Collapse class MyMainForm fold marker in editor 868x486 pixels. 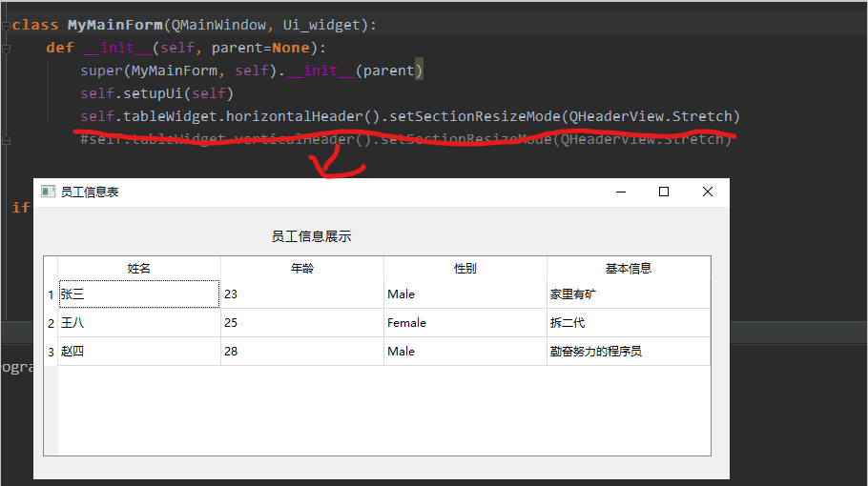tap(6, 26)
